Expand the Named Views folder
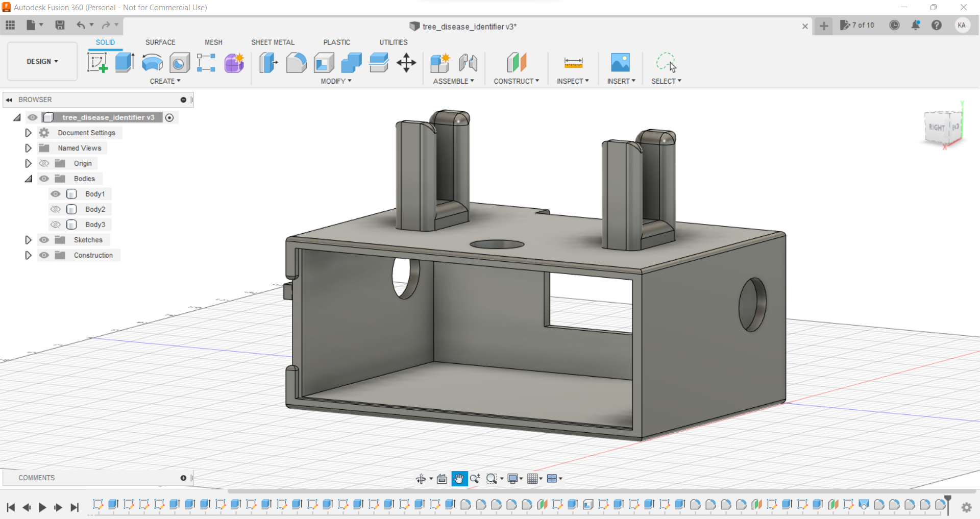Screen dimensions: 980x519 28,148
